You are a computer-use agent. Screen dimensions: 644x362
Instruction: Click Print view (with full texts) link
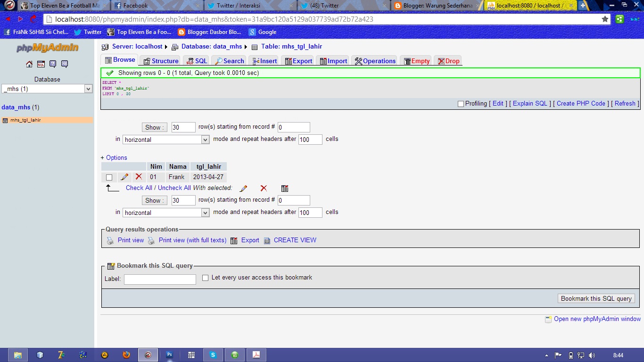point(192,240)
